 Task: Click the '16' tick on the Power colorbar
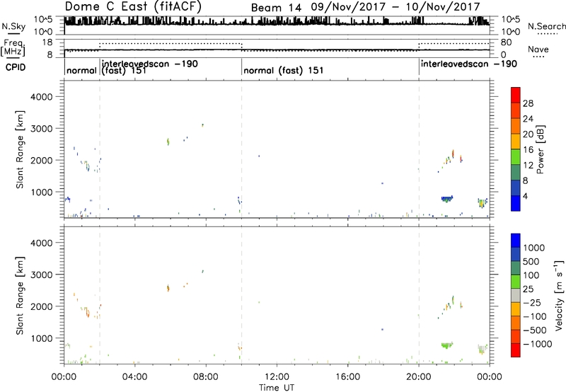[x=528, y=150]
